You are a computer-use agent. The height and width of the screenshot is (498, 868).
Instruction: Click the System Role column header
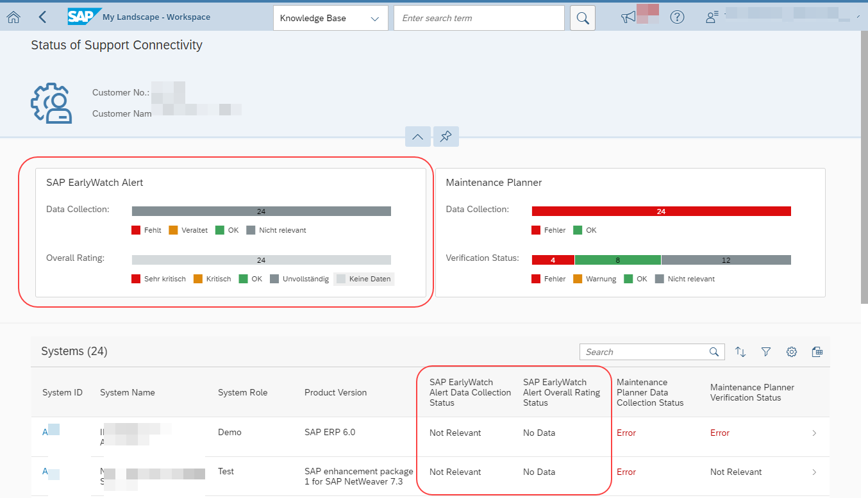coord(243,392)
